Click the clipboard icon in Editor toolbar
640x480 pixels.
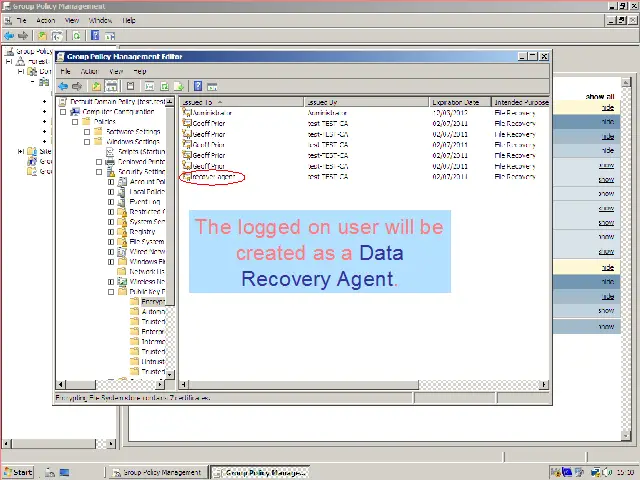(130, 86)
